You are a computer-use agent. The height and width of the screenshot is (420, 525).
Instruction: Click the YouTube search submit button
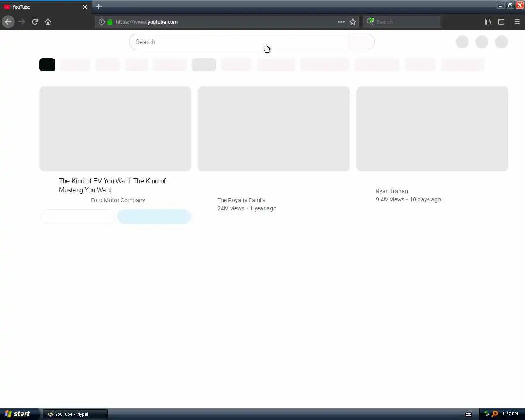click(x=361, y=42)
